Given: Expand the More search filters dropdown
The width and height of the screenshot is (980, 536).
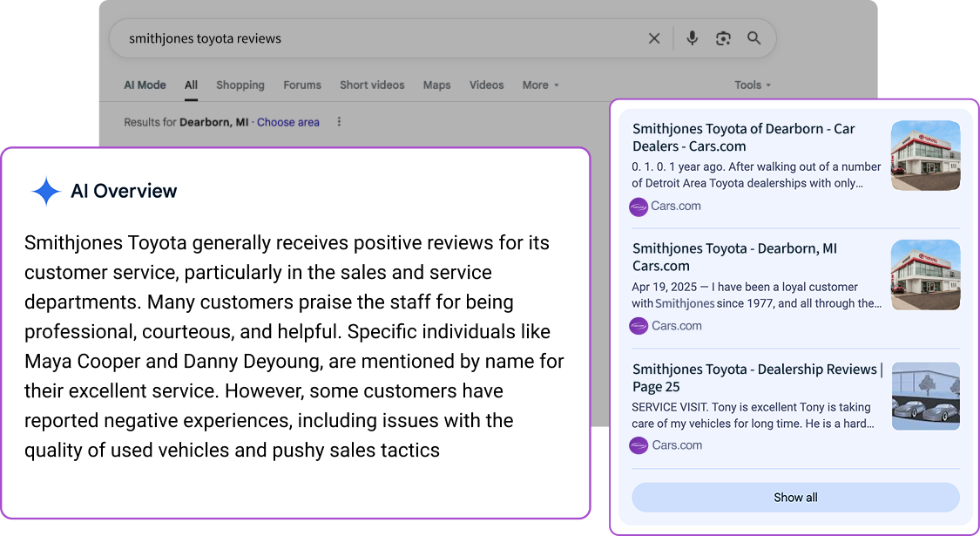Looking at the screenshot, I should [x=540, y=85].
